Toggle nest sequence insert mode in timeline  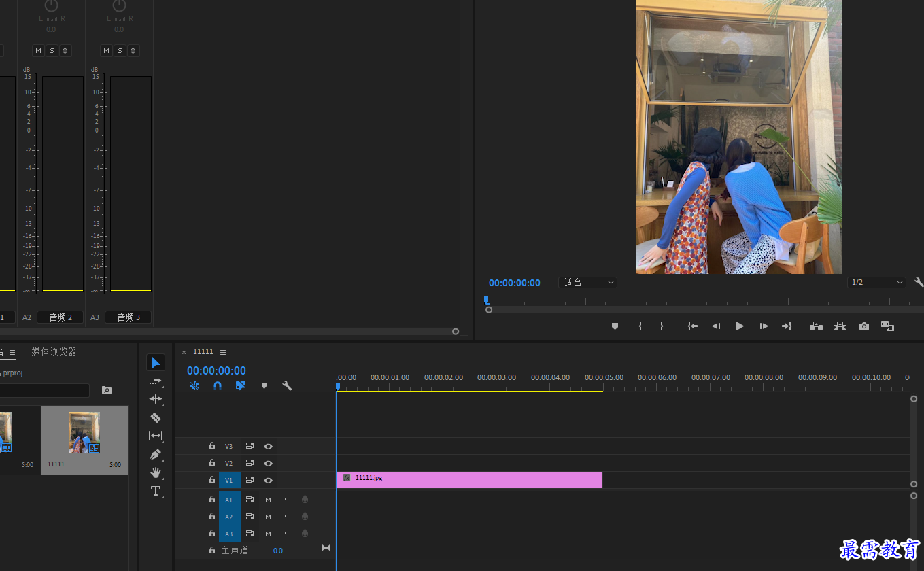coord(194,385)
